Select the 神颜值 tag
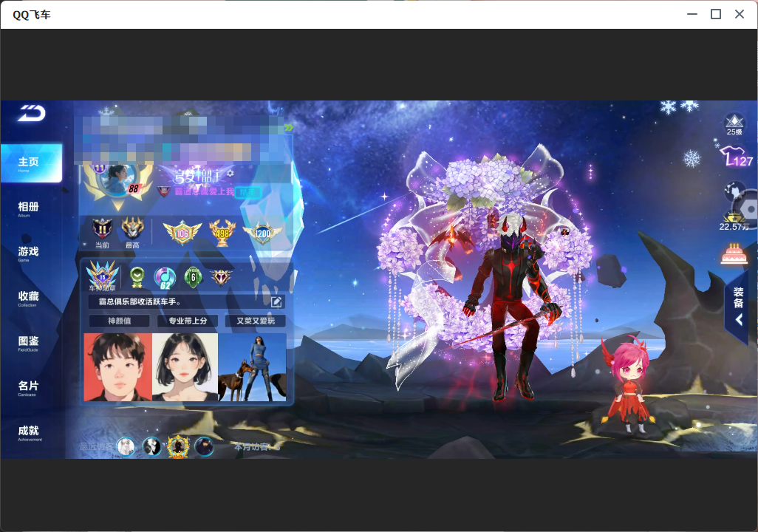The width and height of the screenshot is (758, 532). 120,321
